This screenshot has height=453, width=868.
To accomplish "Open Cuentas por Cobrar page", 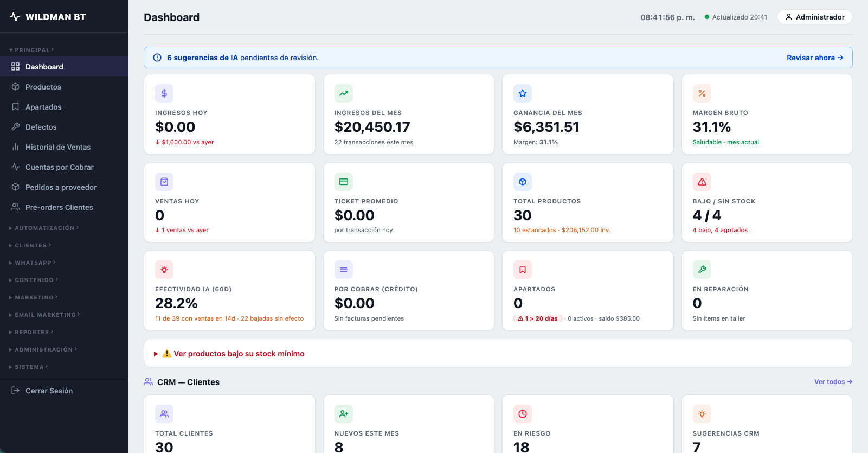I will tap(64, 167).
